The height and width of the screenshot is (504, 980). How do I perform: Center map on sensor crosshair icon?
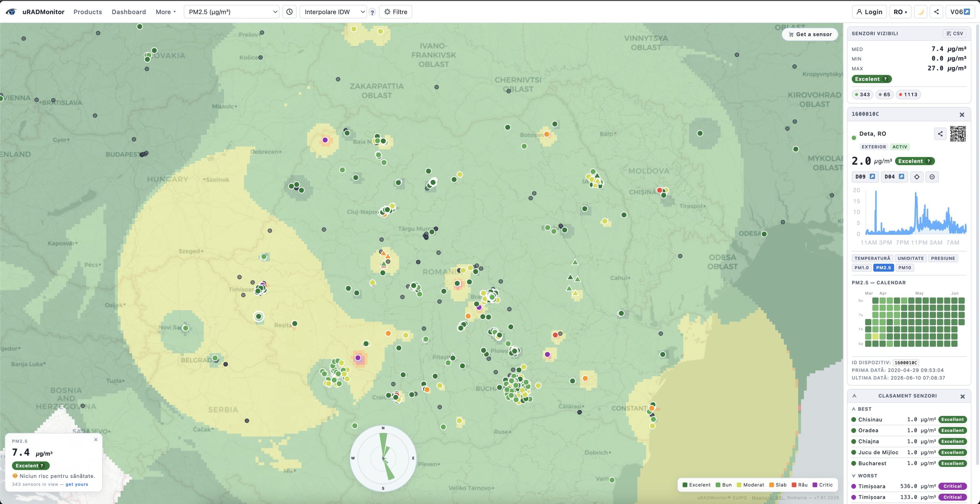tap(917, 177)
